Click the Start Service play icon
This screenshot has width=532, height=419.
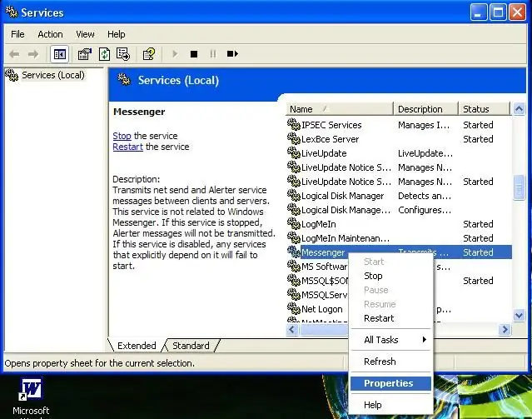click(x=175, y=54)
